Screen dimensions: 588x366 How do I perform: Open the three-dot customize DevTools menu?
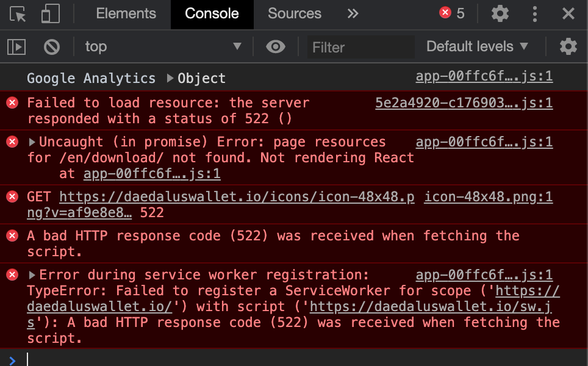pos(535,14)
